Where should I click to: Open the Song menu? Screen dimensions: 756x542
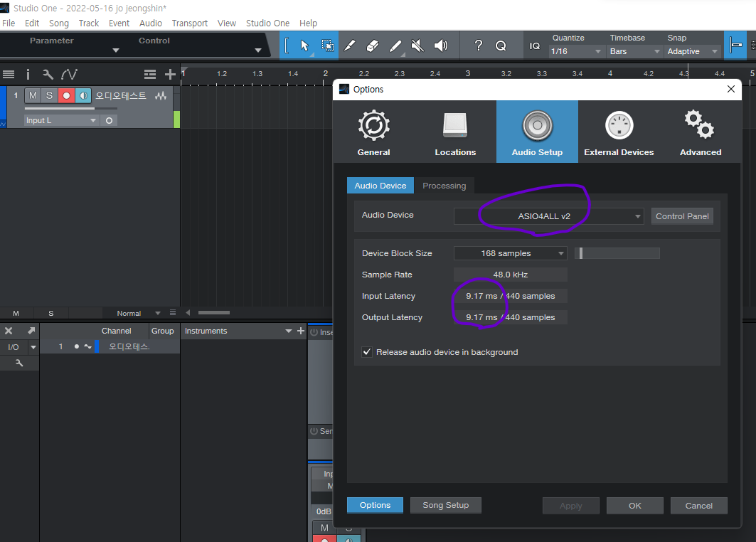pos(59,23)
